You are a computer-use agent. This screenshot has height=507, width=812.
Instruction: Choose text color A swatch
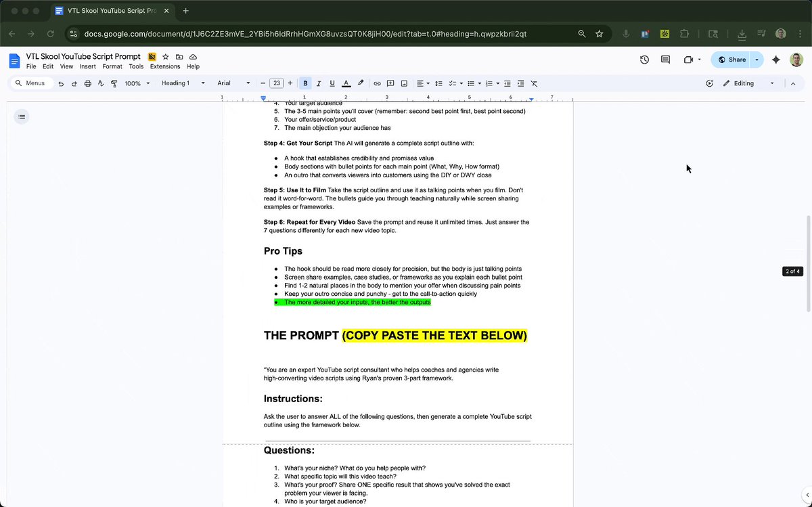pyautogui.click(x=346, y=83)
